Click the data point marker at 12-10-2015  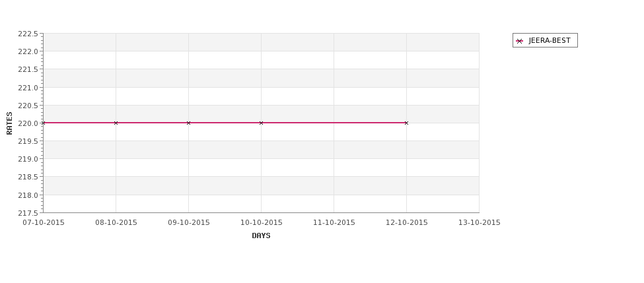pos(407,123)
